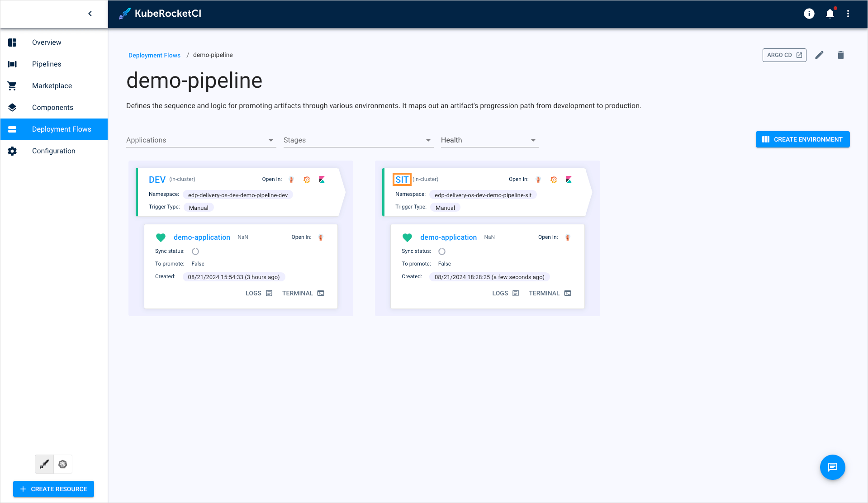The image size is (868, 503).
Task: Click the Create Environment button
Action: (x=802, y=139)
